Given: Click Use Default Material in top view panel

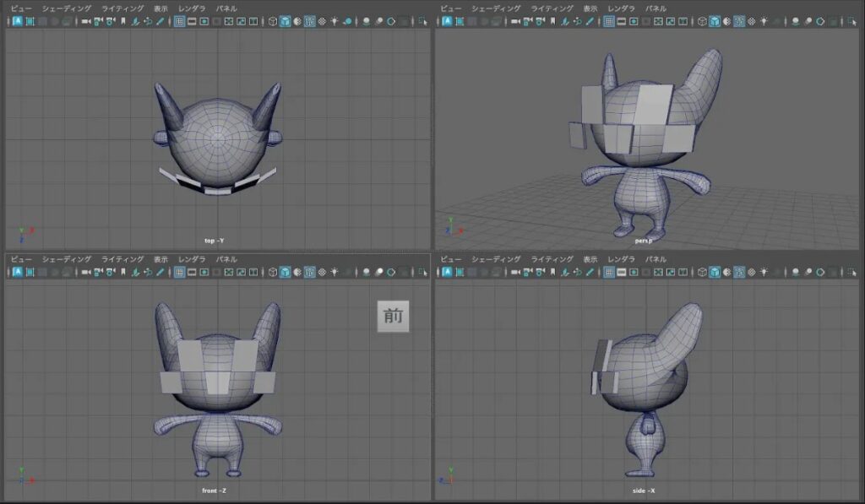Looking at the screenshot, I should click(296, 21).
